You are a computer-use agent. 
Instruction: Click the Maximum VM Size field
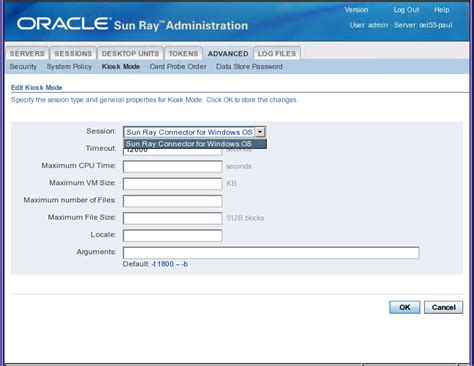click(173, 184)
